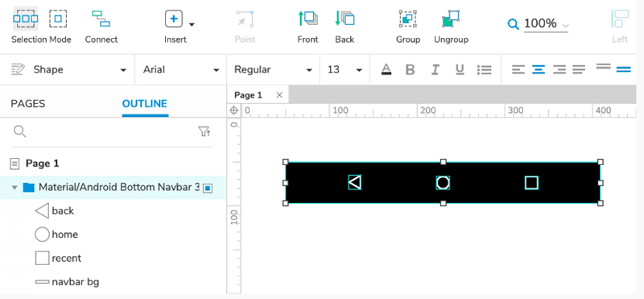Select the back item in outline
644x299 pixels.
pyautogui.click(x=63, y=211)
